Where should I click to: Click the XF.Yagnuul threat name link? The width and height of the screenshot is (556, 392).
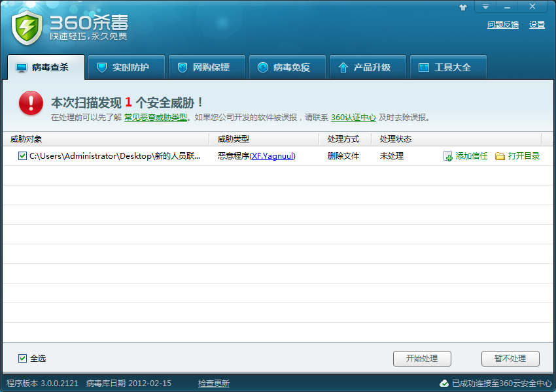273,156
